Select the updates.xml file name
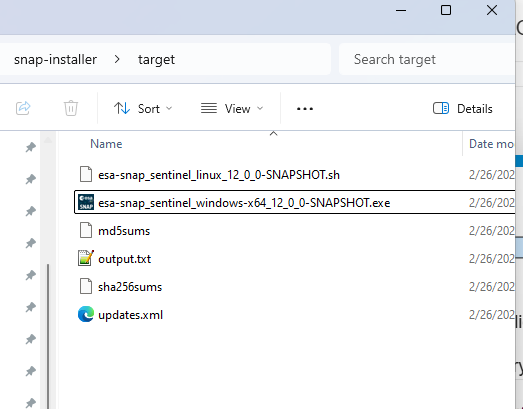This screenshot has width=523, height=409. (x=130, y=315)
